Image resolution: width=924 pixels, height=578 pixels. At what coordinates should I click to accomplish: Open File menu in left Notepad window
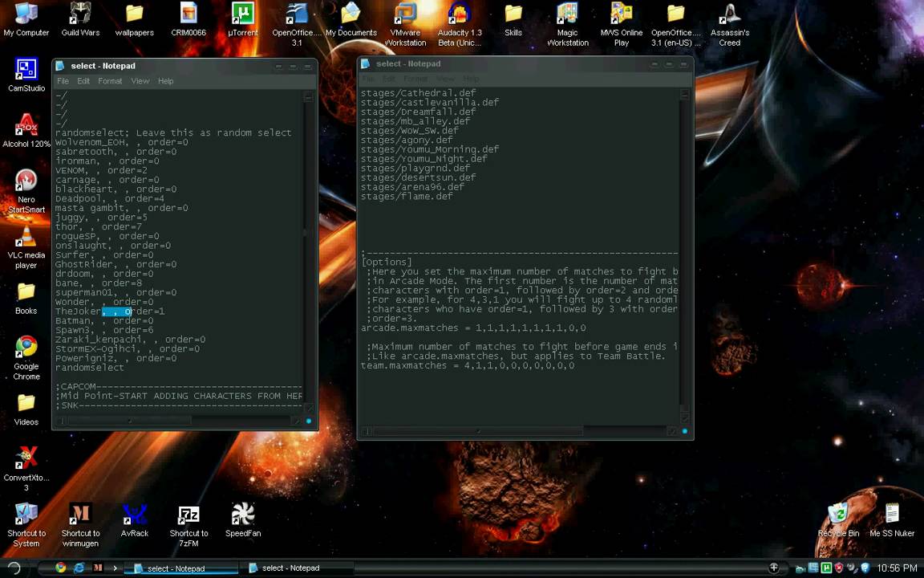click(63, 81)
